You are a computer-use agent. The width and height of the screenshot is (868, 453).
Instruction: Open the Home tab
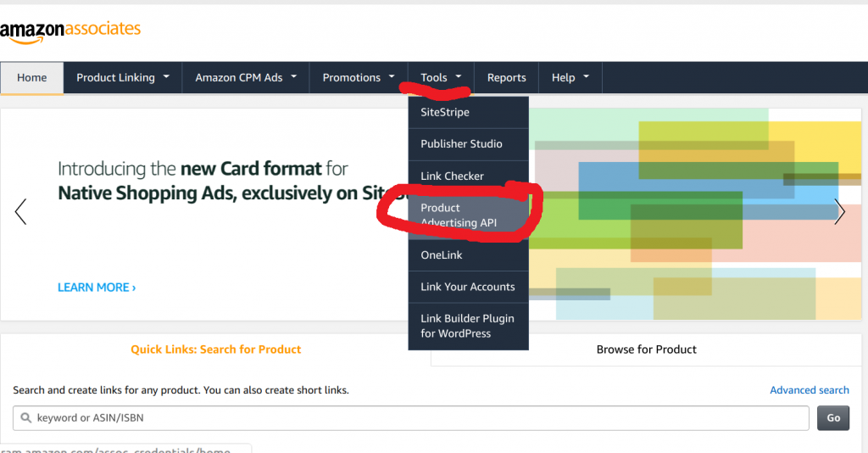31,78
